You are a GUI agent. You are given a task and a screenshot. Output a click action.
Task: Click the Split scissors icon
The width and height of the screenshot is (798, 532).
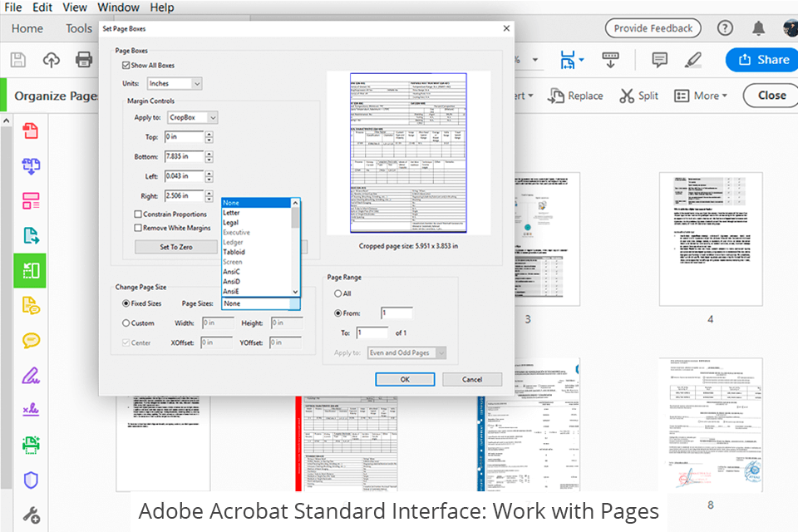tap(627, 96)
